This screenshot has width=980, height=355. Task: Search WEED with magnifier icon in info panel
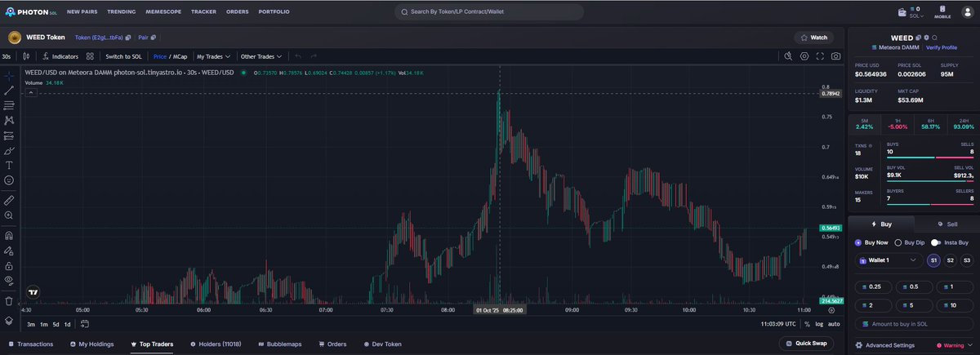934,38
